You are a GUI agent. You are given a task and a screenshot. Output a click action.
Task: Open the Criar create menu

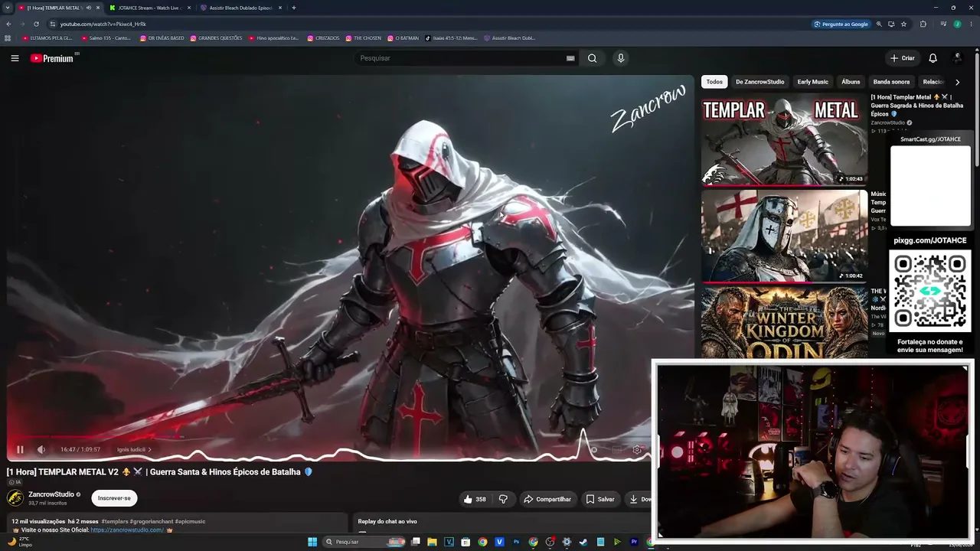(x=902, y=58)
